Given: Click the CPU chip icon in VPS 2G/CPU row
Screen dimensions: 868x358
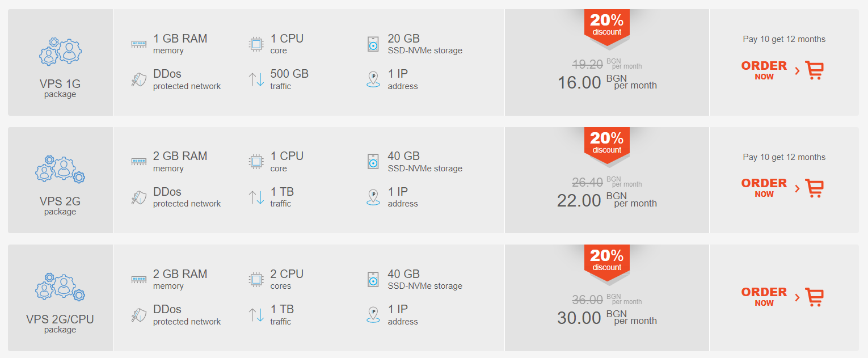Looking at the screenshot, I should point(256,279).
